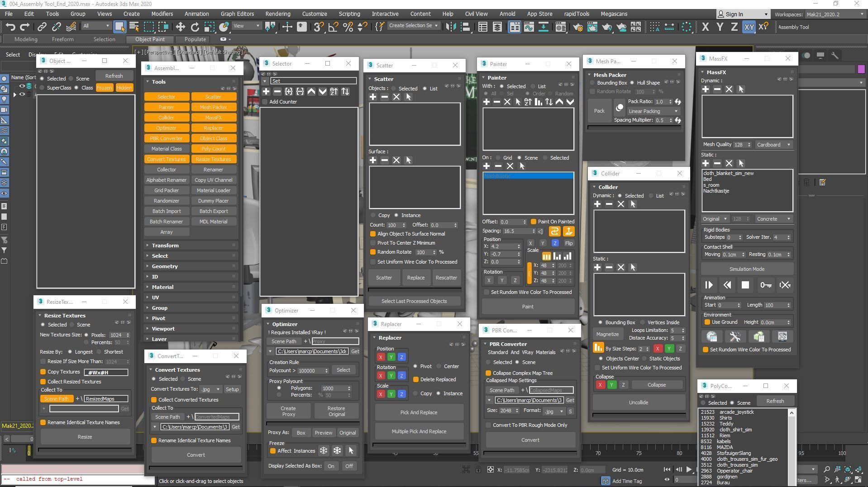The image size is (868, 487).
Task: Switch to Object Paint ribbon tab
Action: click(150, 39)
